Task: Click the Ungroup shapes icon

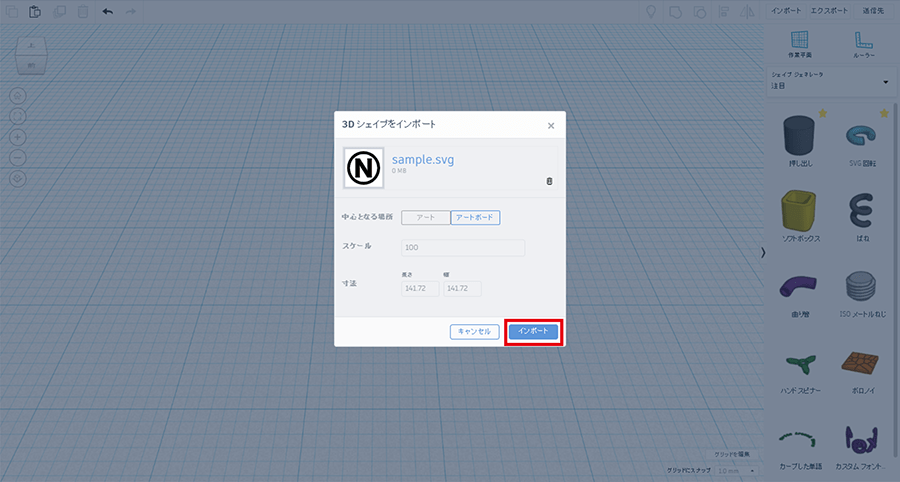Action: point(700,11)
